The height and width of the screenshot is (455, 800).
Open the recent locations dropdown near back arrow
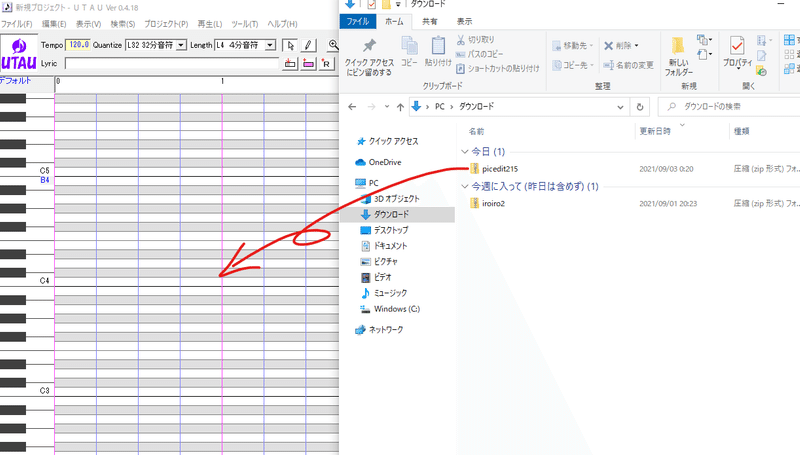click(387, 107)
